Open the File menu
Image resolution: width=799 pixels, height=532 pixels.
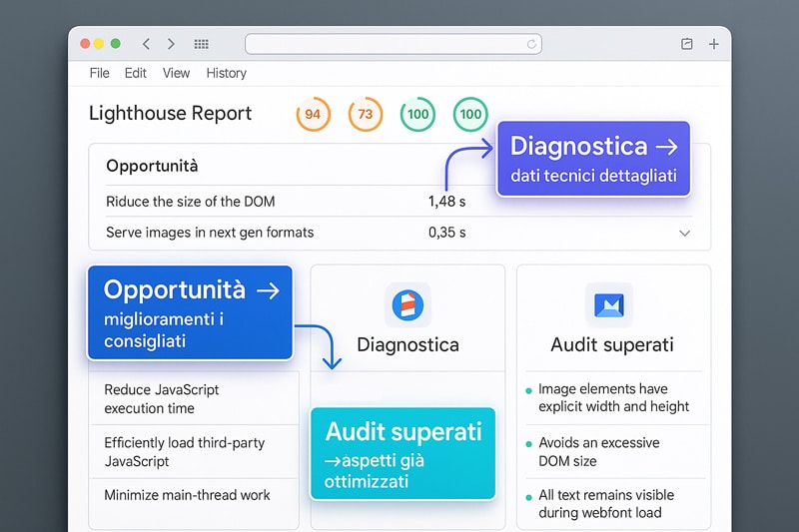click(x=99, y=73)
